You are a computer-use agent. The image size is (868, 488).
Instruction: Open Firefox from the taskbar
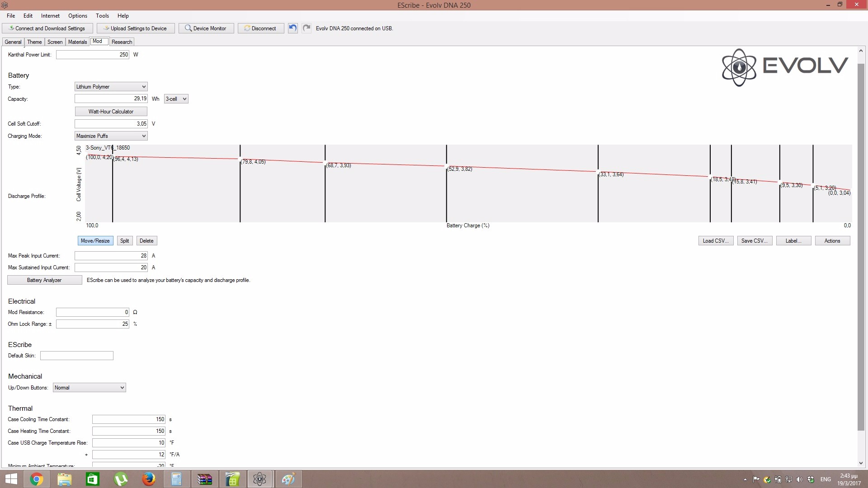pos(148,479)
